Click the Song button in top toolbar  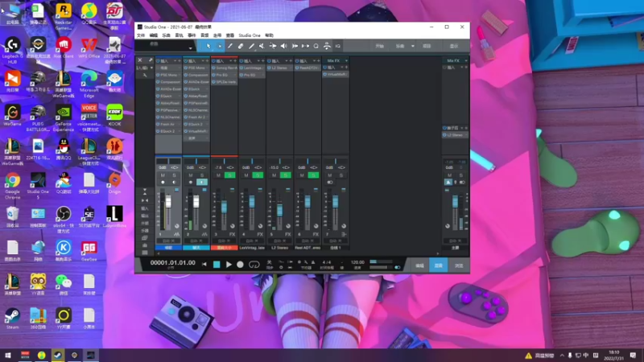[x=400, y=47]
